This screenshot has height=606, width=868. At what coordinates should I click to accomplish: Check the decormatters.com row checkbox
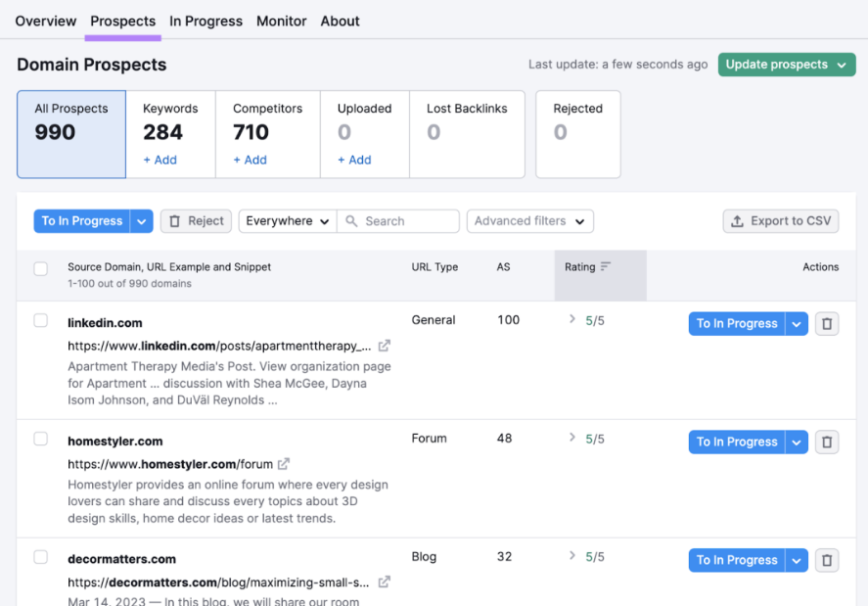pyautogui.click(x=40, y=557)
